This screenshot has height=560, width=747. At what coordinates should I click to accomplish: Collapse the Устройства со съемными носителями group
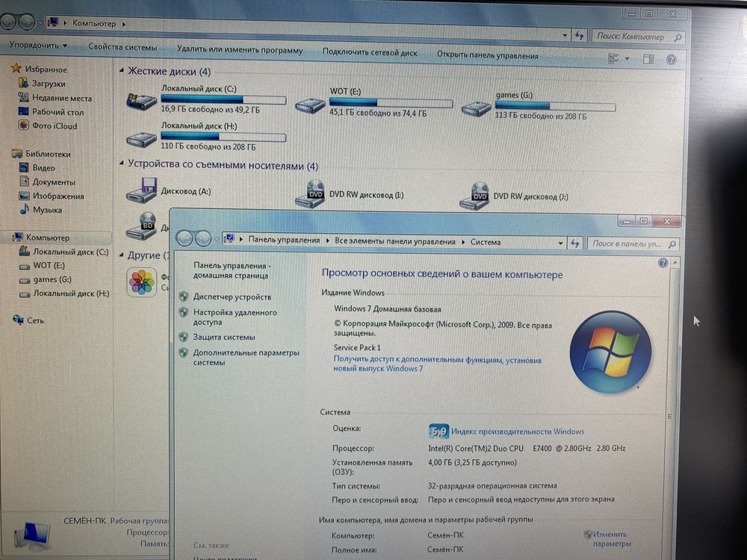pos(122,164)
